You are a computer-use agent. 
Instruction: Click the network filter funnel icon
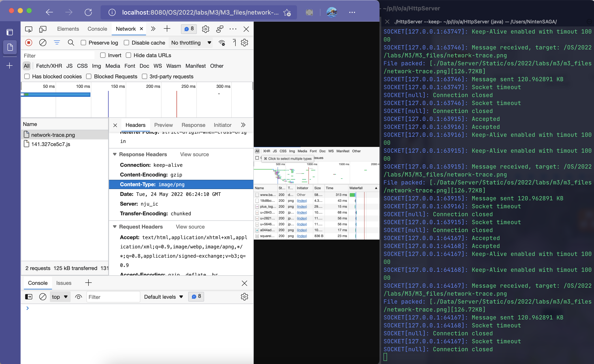57,43
